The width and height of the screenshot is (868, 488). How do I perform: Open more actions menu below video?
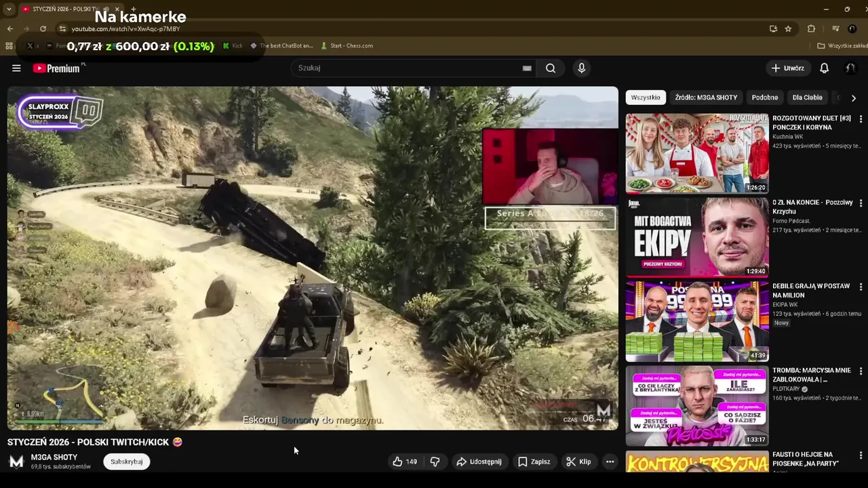[610, 462]
